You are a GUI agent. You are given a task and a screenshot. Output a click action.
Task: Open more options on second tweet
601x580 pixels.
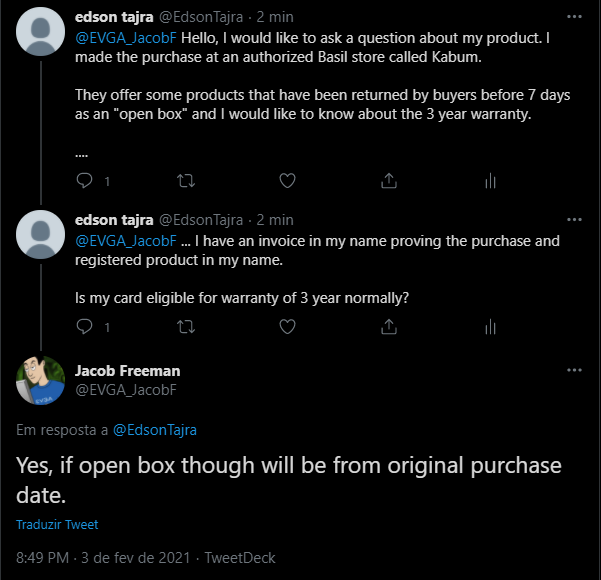point(573,219)
